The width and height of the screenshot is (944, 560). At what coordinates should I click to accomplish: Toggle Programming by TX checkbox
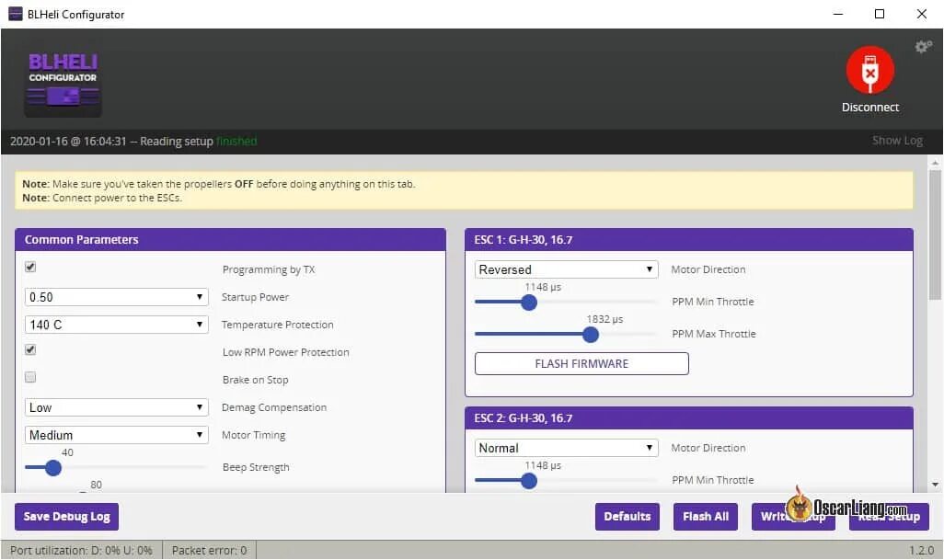[30, 267]
